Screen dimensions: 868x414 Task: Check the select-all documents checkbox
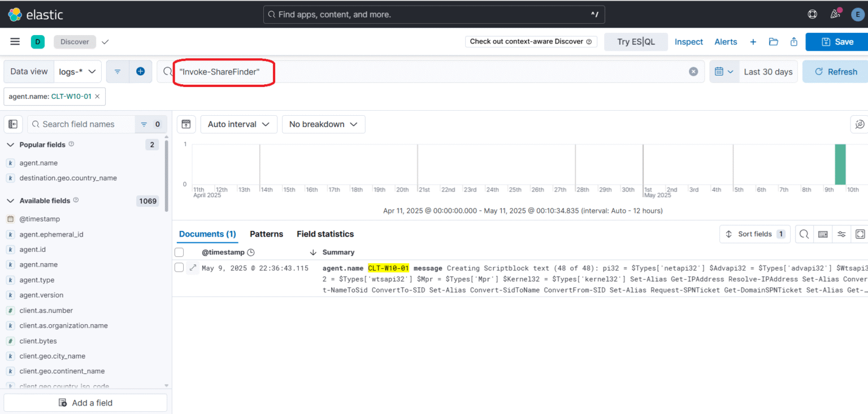[179, 252]
